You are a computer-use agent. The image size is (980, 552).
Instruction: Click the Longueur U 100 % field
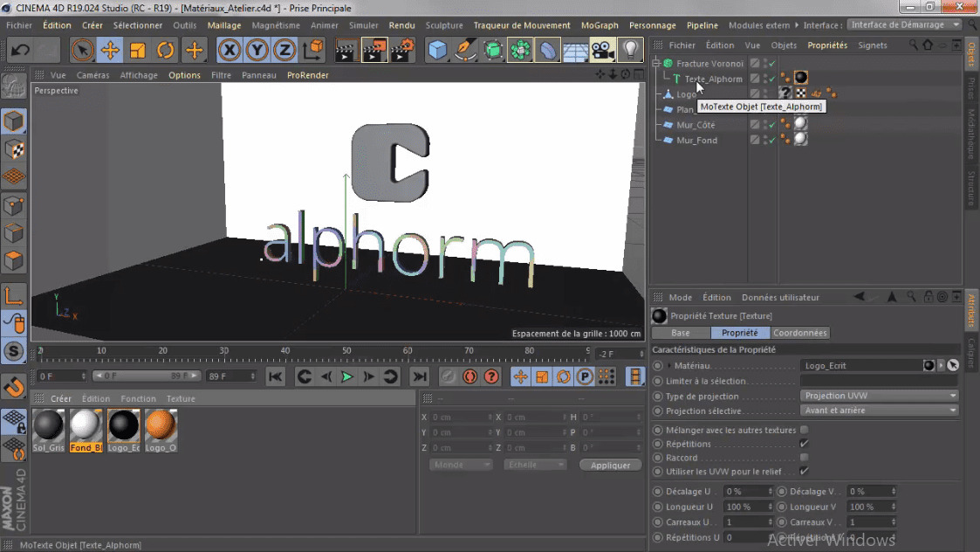click(748, 507)
